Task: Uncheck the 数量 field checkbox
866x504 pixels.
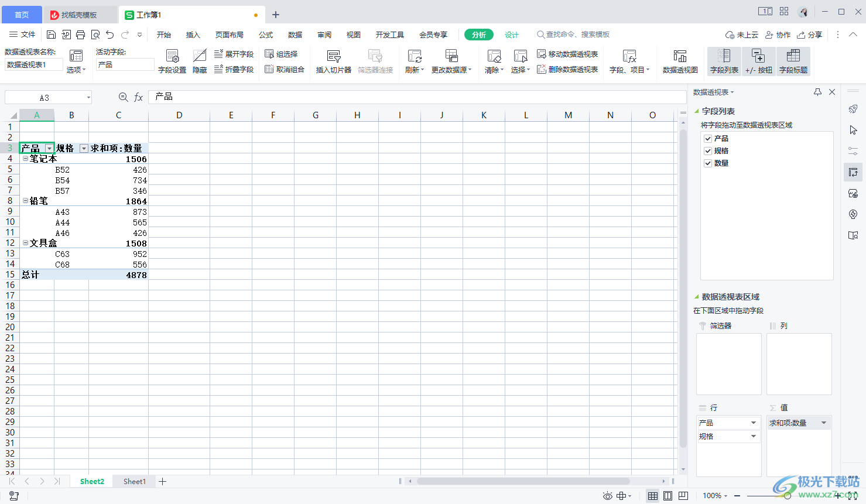Action: pos(708,163)
